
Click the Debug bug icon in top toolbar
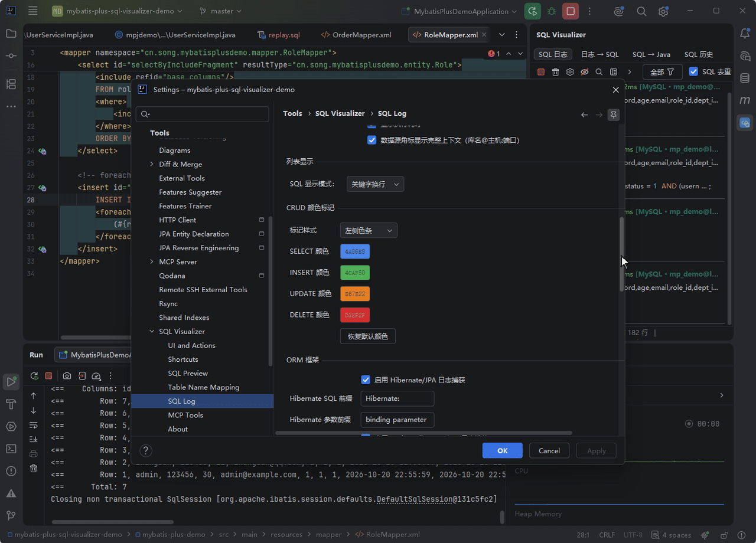[x=552, y=11]
